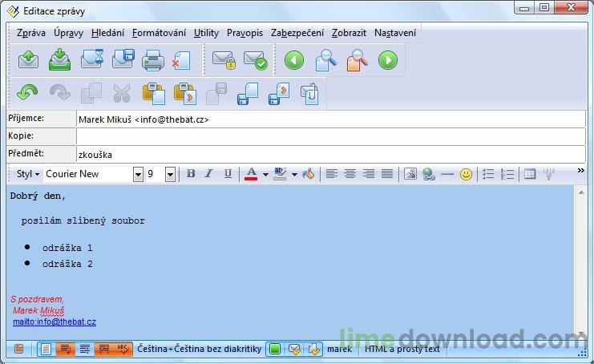Undo the last edit with the green arrow
594x364 pixels.
click(27, 93)
